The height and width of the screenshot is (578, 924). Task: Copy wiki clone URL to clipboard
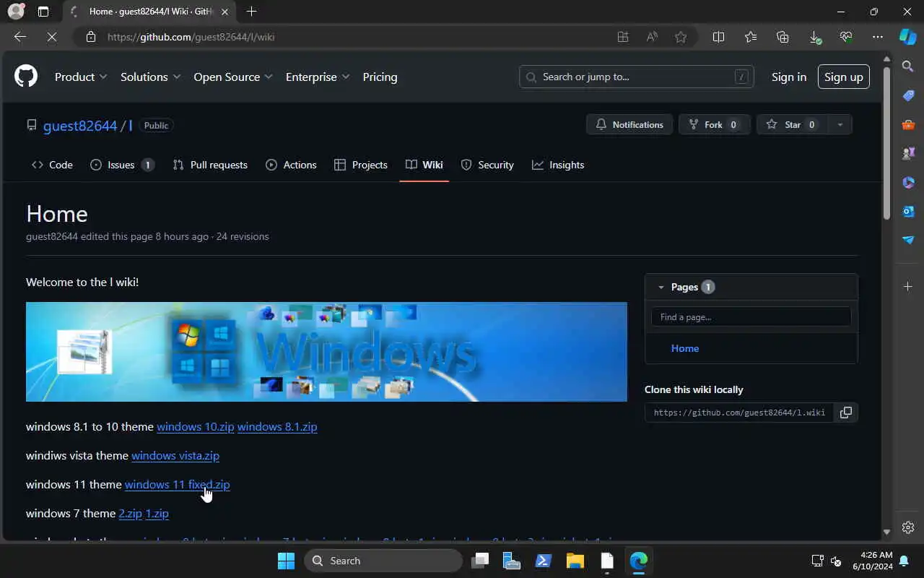point(846,413)
